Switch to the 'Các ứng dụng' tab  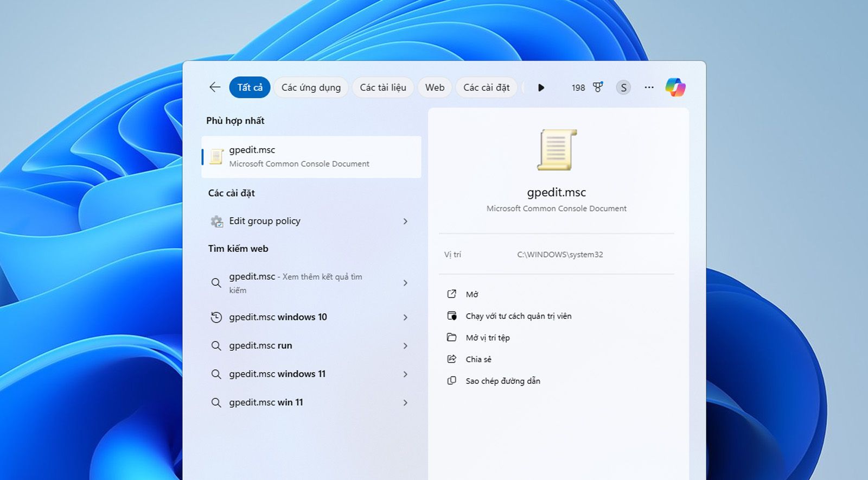coord(311,87)
